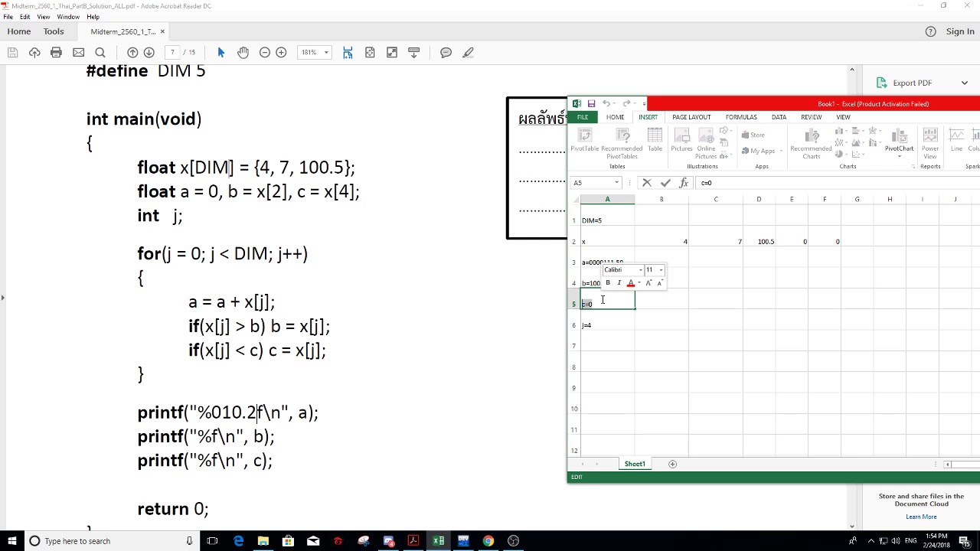The image size is (980, 551).
Task: Select the Sheet1 worksheet tab
Action: point(635,464)
